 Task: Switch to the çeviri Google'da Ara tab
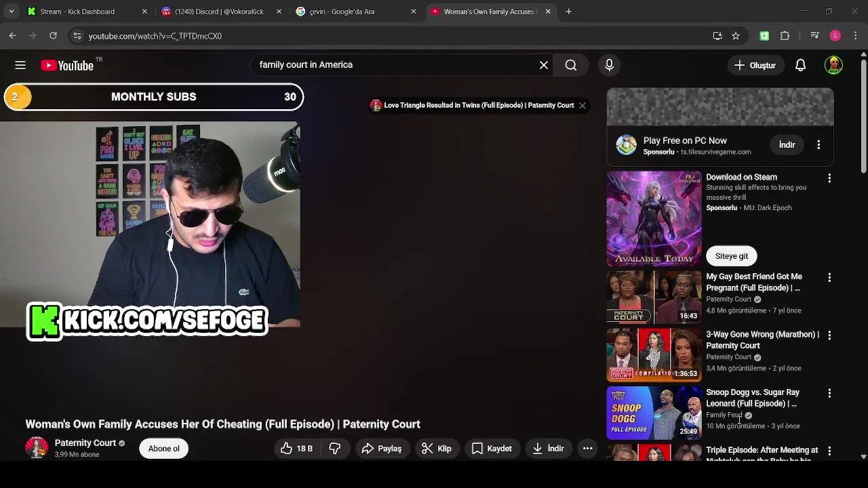356,12
